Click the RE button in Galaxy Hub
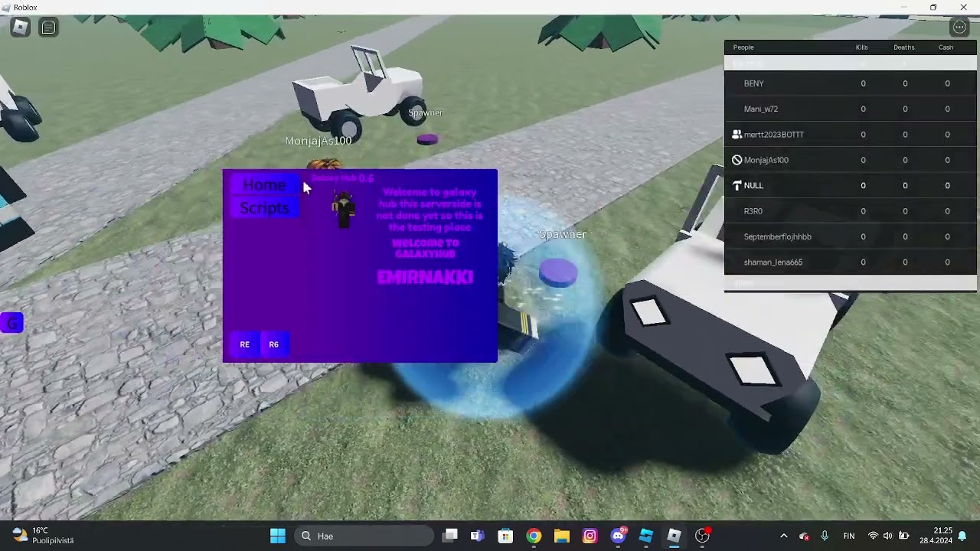The height and width of the screenshot is (551, 980). coord(245,344)
